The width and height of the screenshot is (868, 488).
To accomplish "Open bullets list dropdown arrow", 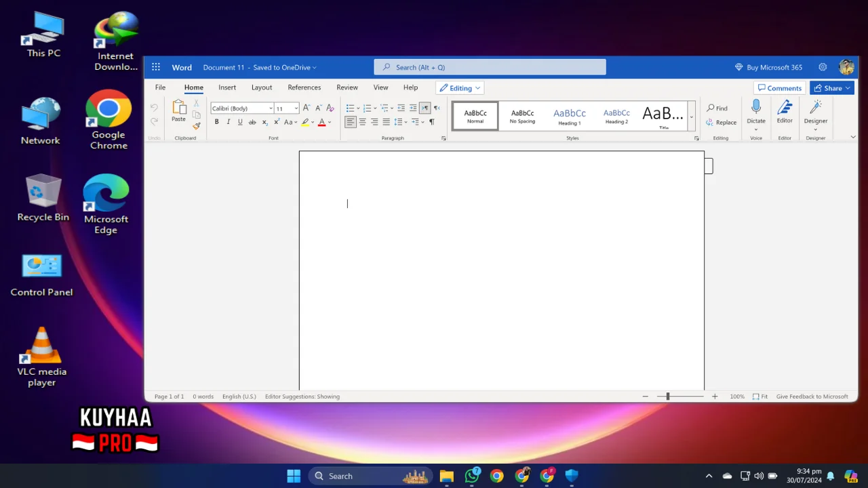I will pos(358,108).
